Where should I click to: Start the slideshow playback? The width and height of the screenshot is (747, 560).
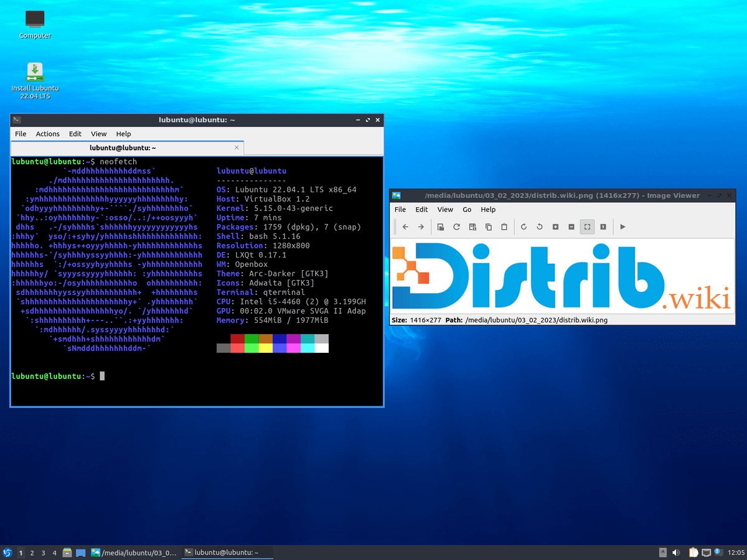coord(622,226)
